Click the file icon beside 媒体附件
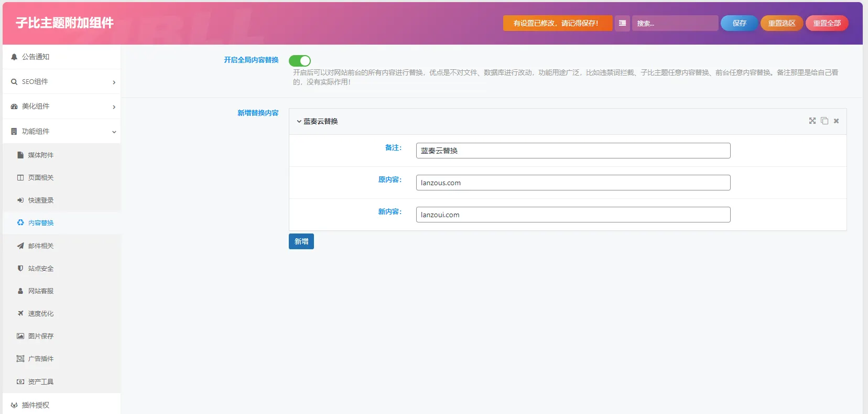 (20, 155)
